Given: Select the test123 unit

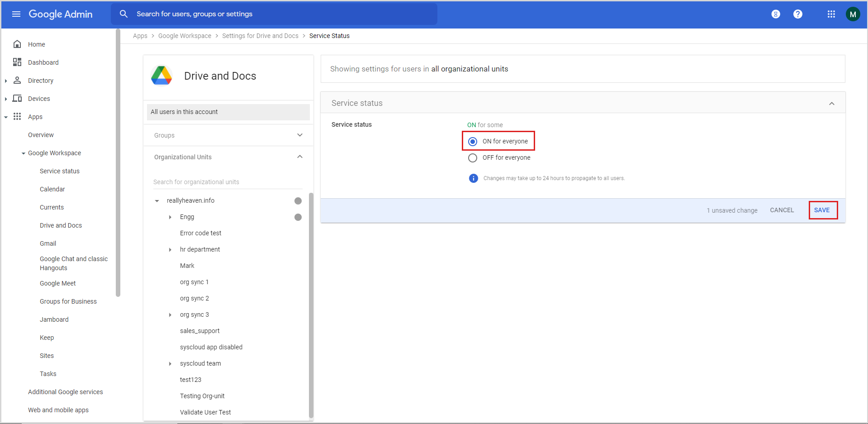Looking at the screenshot, I should coord(190,380).
